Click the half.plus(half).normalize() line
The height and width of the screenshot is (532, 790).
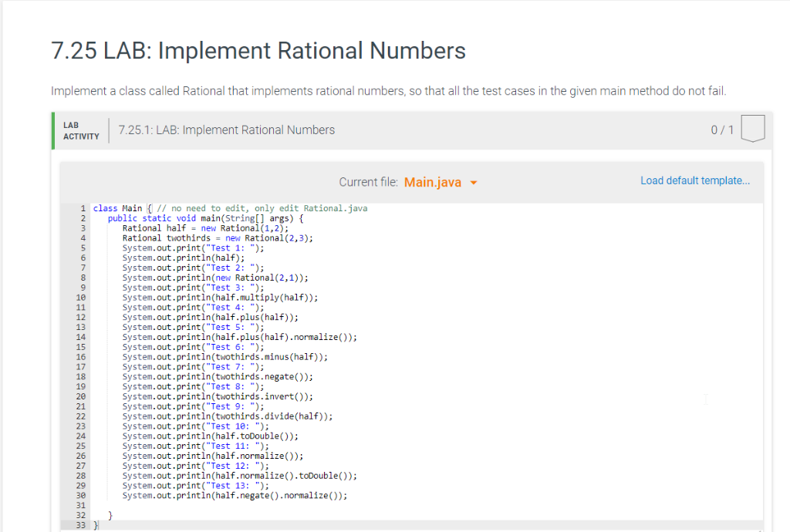click(x=240, y=337)
